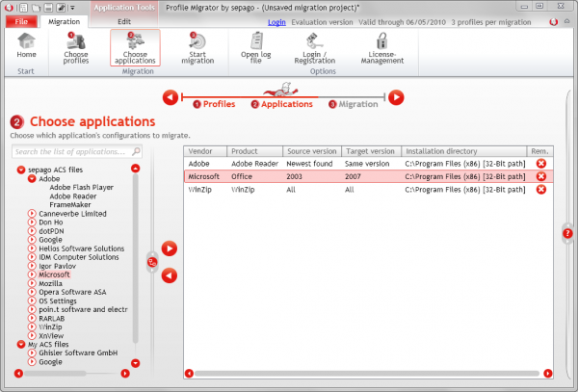Open log file from ribbon
This screenshot has width=578, height=392.
(x=256, y=48)
